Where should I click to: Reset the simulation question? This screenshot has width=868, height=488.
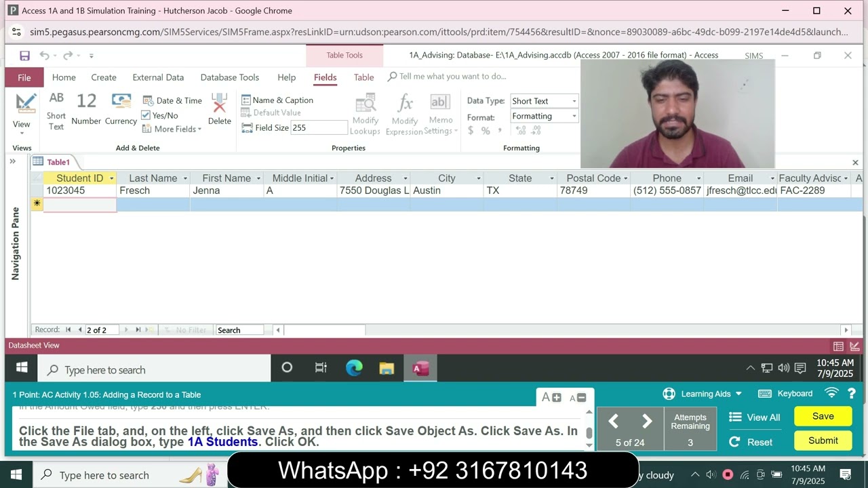[751, 442]
